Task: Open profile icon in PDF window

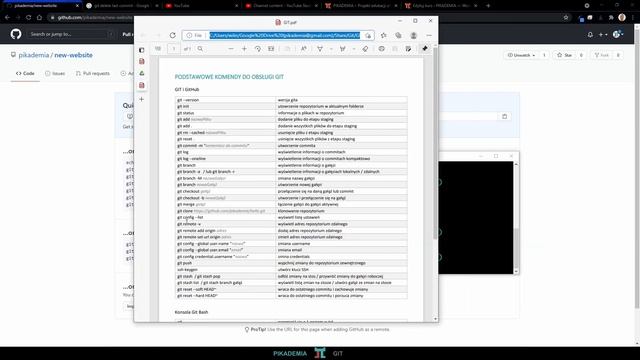Action: (413, 36)
